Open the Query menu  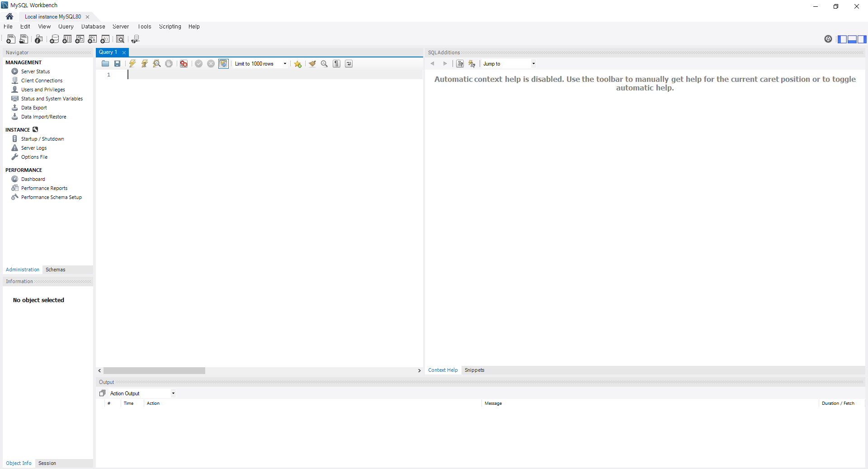click(x=66, y=27)
